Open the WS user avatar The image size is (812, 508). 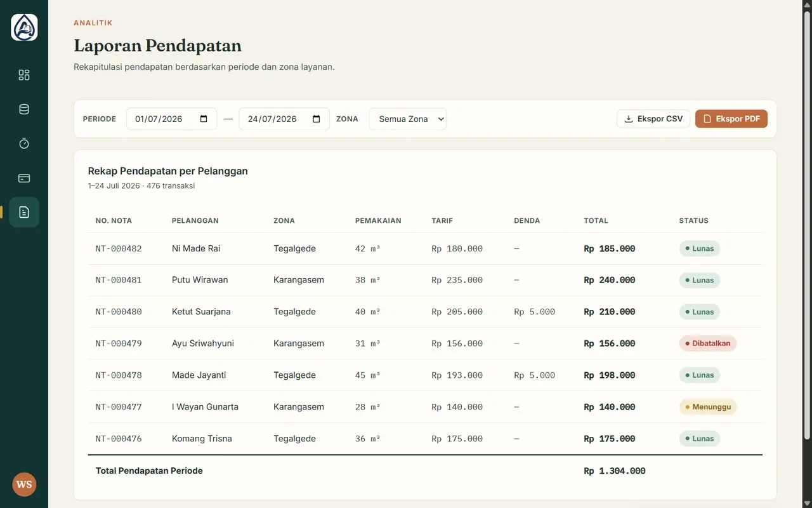click(24, 485)
